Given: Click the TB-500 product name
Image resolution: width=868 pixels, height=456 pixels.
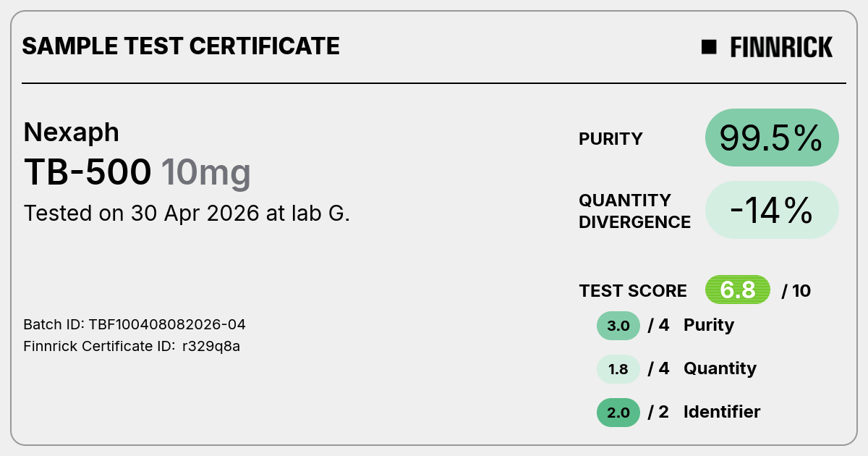Looking at the screenshot, I should point(88,172).
